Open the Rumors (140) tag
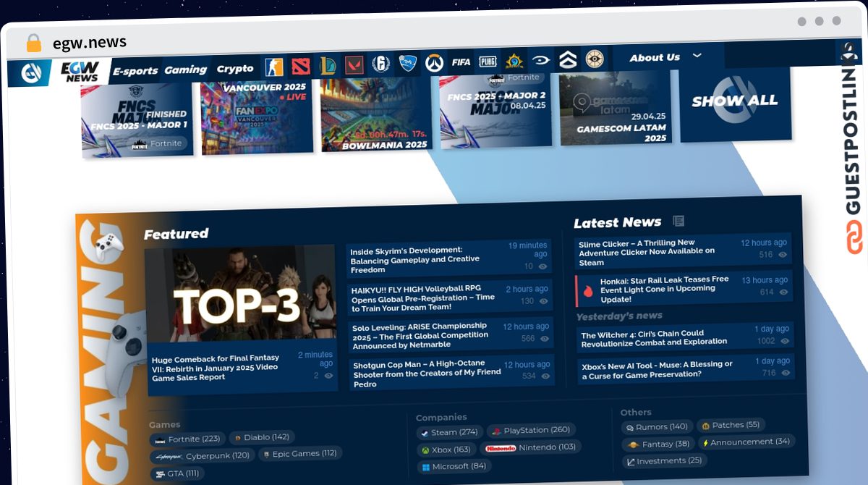The width and height of the screenshot is (868, 485). coord(658,427)
